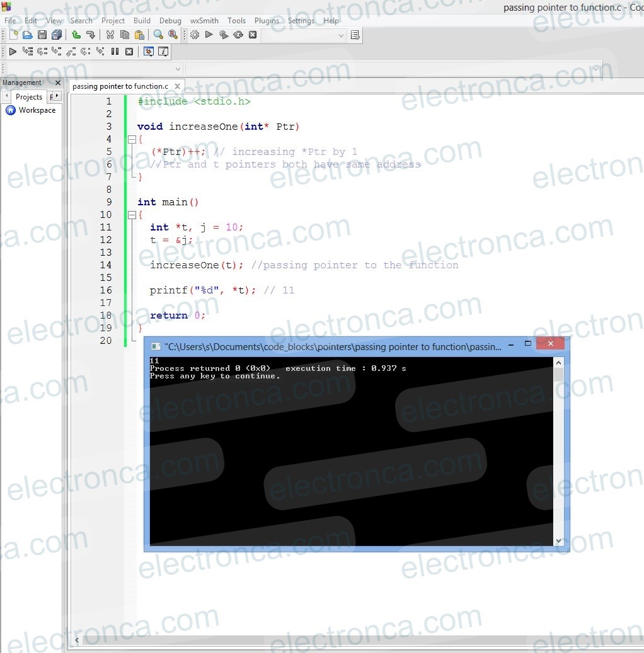This screenshot has height=653, width=644.
Task: Click Undo on the main toolbar
Action: click(x=76, y=35)
